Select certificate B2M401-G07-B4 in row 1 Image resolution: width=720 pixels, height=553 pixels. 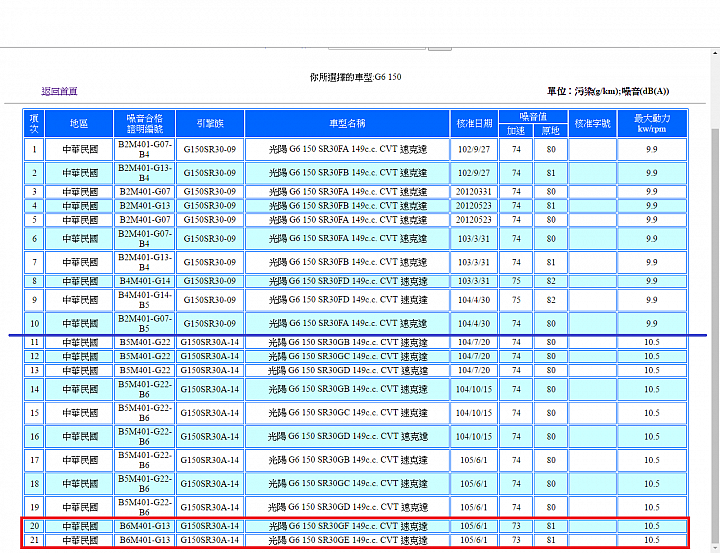click(144, 149)
